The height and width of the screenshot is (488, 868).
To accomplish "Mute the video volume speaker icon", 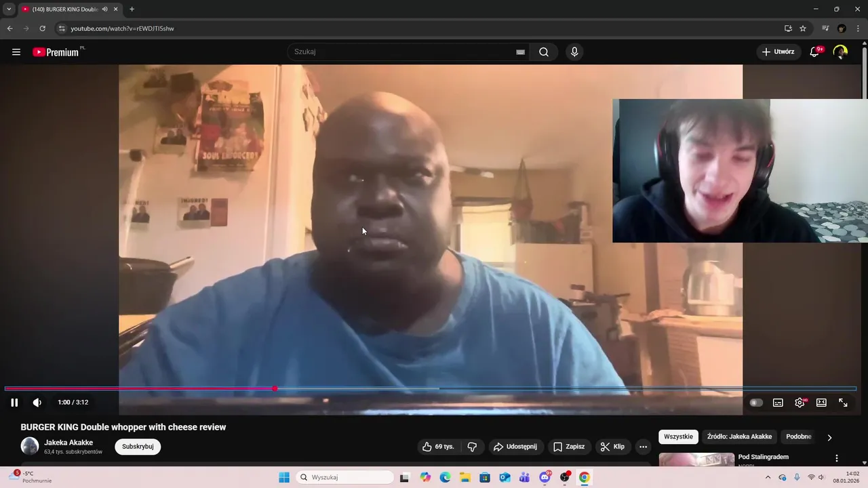I will (x=37, y=402).
